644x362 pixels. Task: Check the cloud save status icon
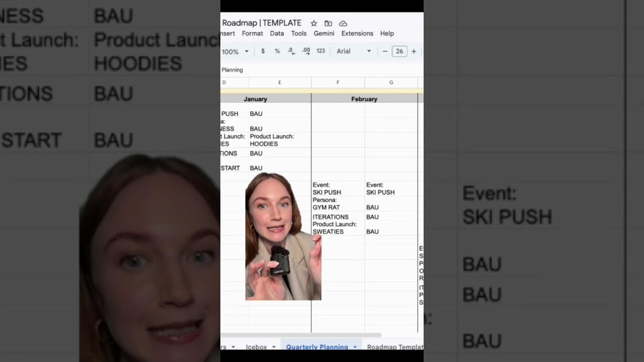tap(343, 23)
